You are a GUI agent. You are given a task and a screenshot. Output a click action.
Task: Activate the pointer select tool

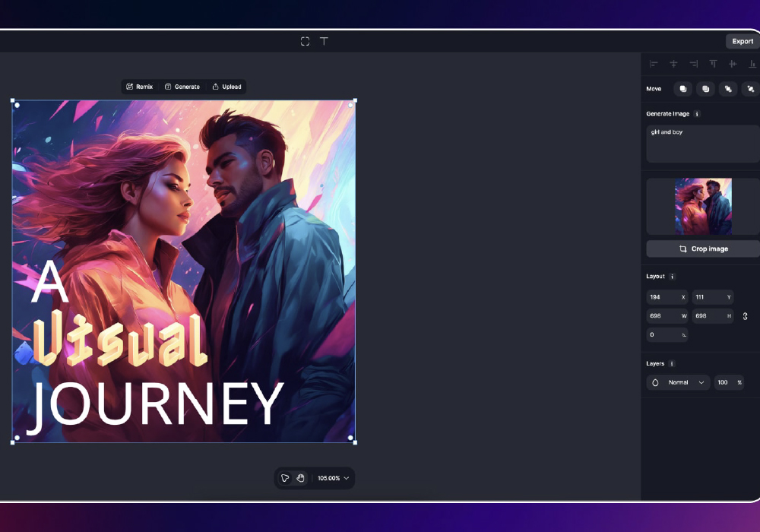click(285, 478)
